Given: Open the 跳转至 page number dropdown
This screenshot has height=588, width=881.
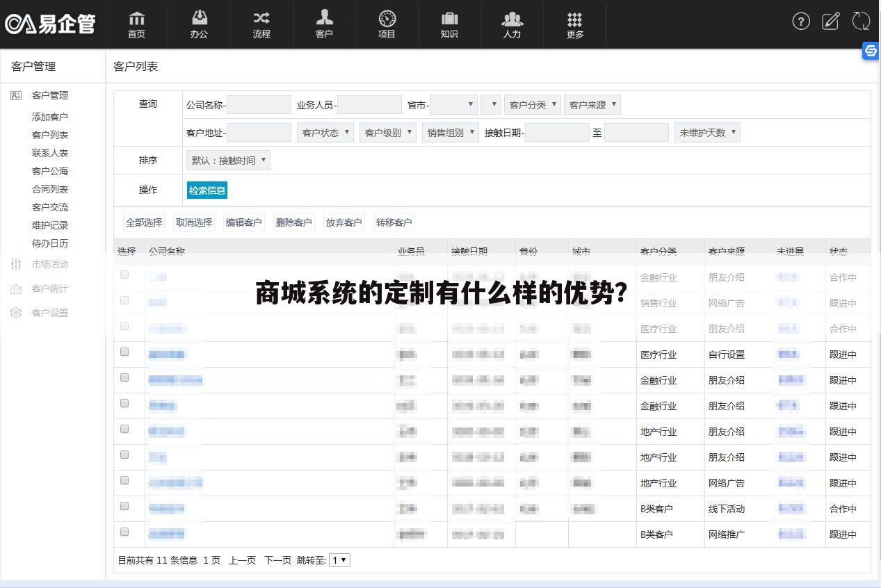Looking at the screenshot, I should (339, 560).
